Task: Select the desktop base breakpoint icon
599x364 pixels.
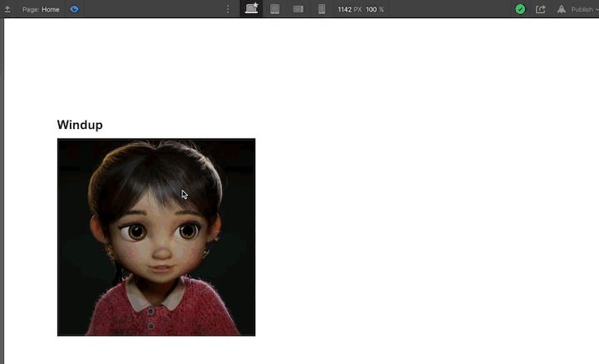Action: [x=251, y=9]
